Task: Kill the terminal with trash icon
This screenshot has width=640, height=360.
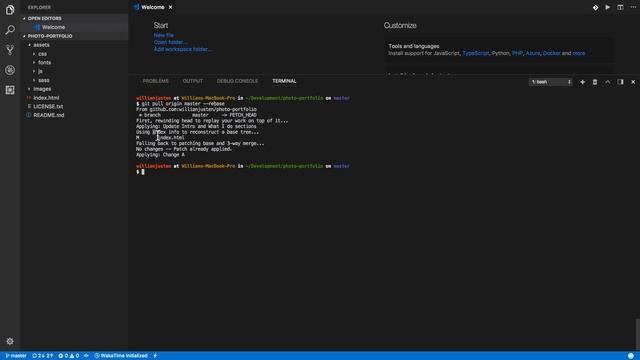Action: click(x=595, y=82)
